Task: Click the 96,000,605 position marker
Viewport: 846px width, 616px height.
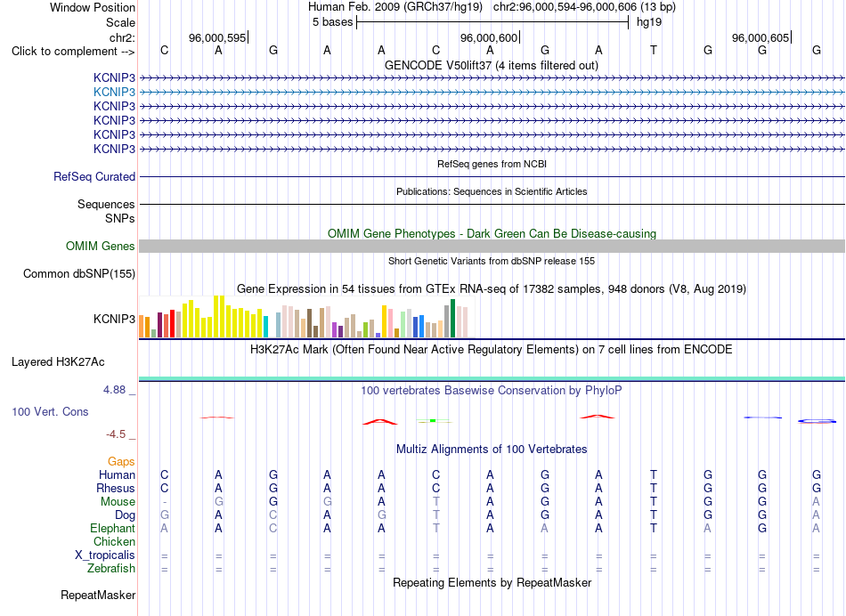Action: click(761, 37)
